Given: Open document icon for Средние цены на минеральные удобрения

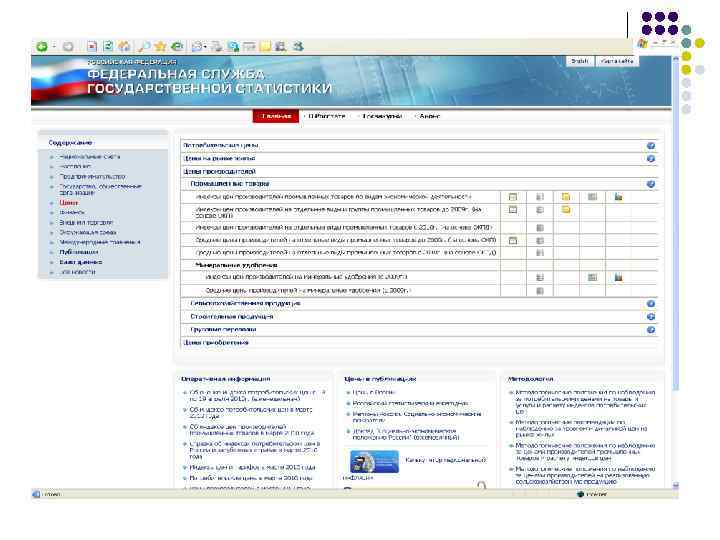Looking at the screenshot, I should [x=540, y=291].
